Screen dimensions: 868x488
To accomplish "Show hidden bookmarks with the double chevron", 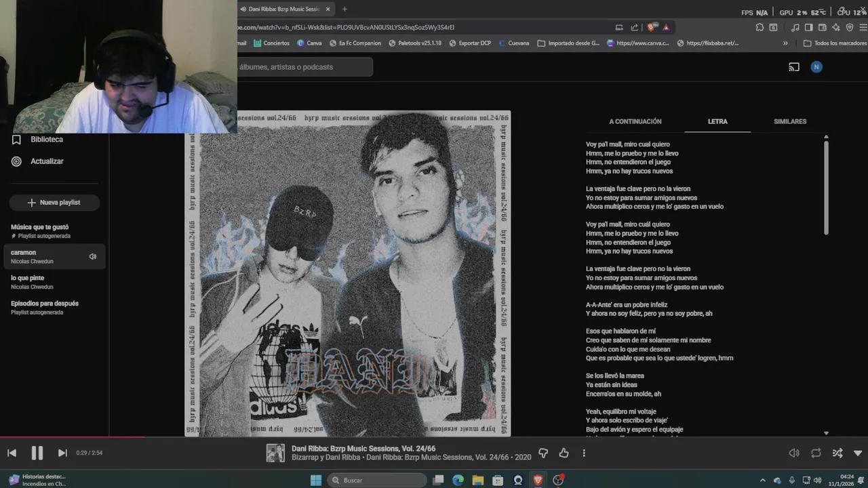I will click(x=785, y=43).
